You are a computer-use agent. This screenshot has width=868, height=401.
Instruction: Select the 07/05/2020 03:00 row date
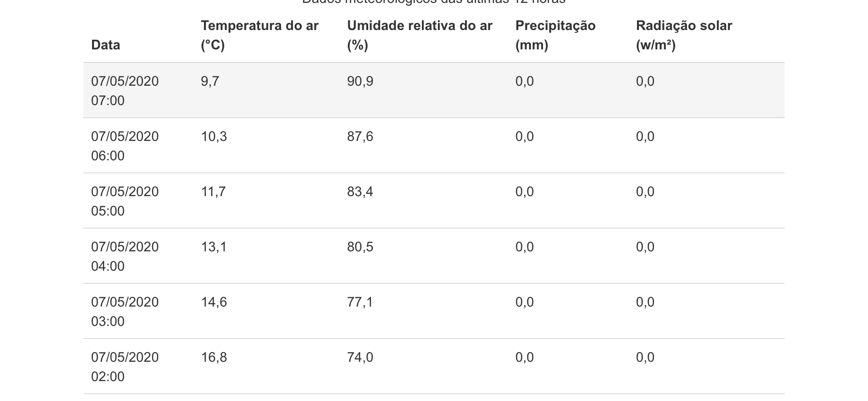[125, 311]
